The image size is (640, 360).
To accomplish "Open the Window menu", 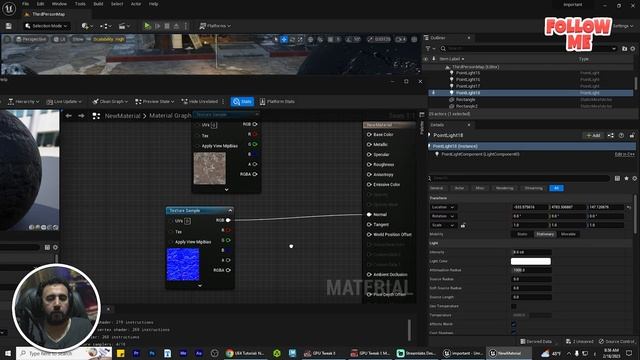I will [59, 4].
